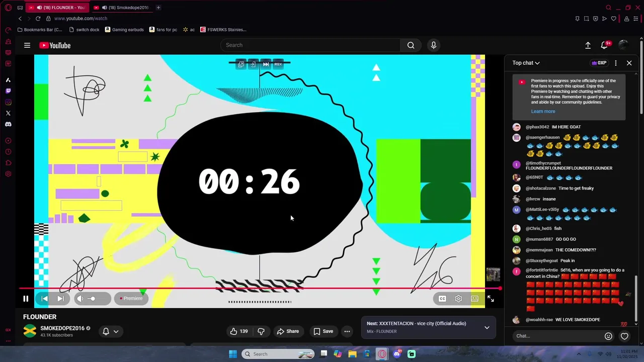Enter fullscreen using the expand arrows icon
The image size is (644, 362).
pos(491,299)
